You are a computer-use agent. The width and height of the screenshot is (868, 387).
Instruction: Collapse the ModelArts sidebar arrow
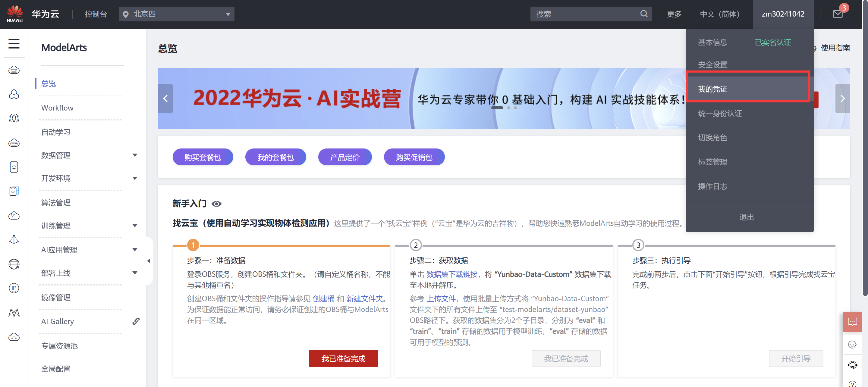[149, 261]
